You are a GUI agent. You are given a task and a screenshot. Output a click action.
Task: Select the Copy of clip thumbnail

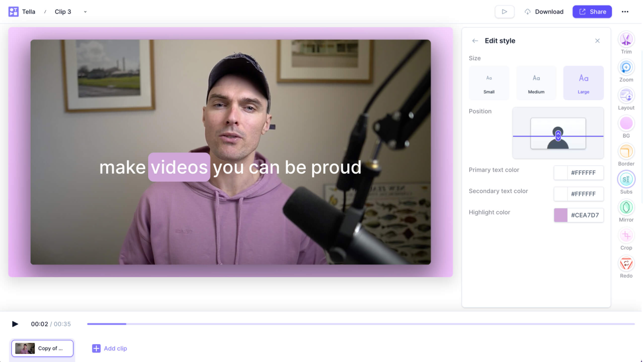pyautogui.click(x=42, y=348)
